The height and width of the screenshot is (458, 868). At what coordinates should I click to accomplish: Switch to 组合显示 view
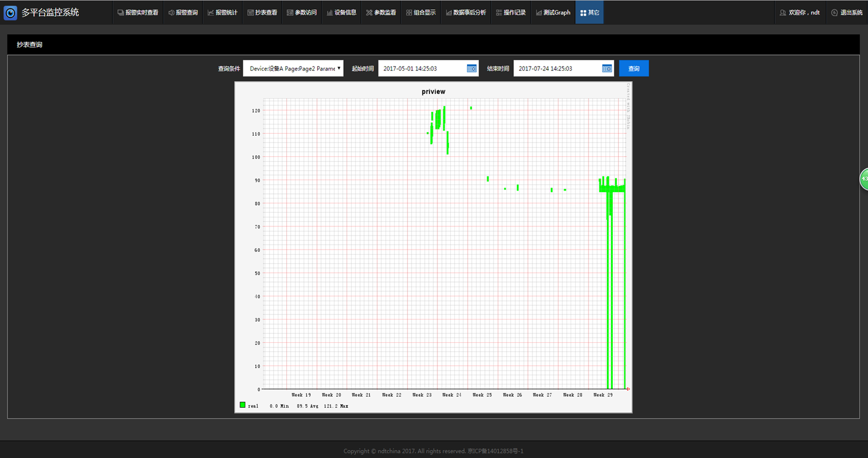click(x=421, y=12)
